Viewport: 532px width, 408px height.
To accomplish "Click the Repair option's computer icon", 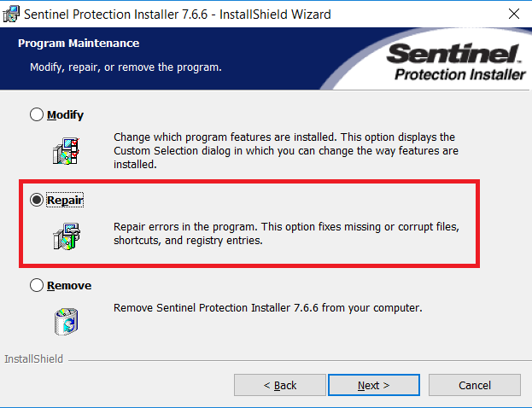I will point(65,232).
